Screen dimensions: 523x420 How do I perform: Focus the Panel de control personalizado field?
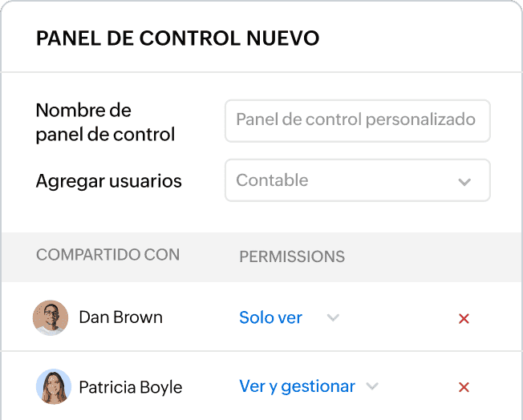[358, 121]
